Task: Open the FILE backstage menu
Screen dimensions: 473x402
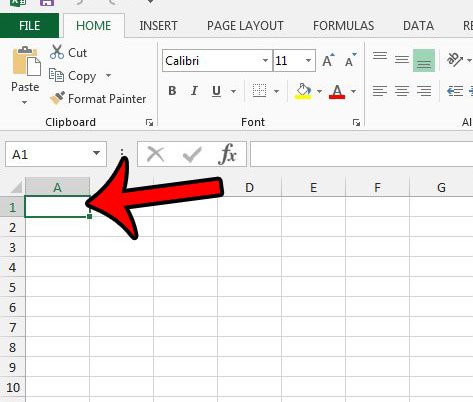Action: (x=29, y=26)
